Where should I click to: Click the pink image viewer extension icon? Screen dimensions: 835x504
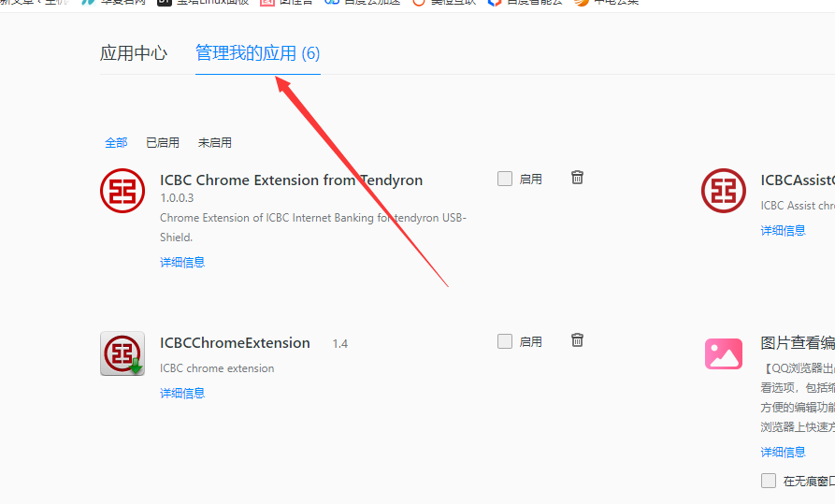click(724, 353)
